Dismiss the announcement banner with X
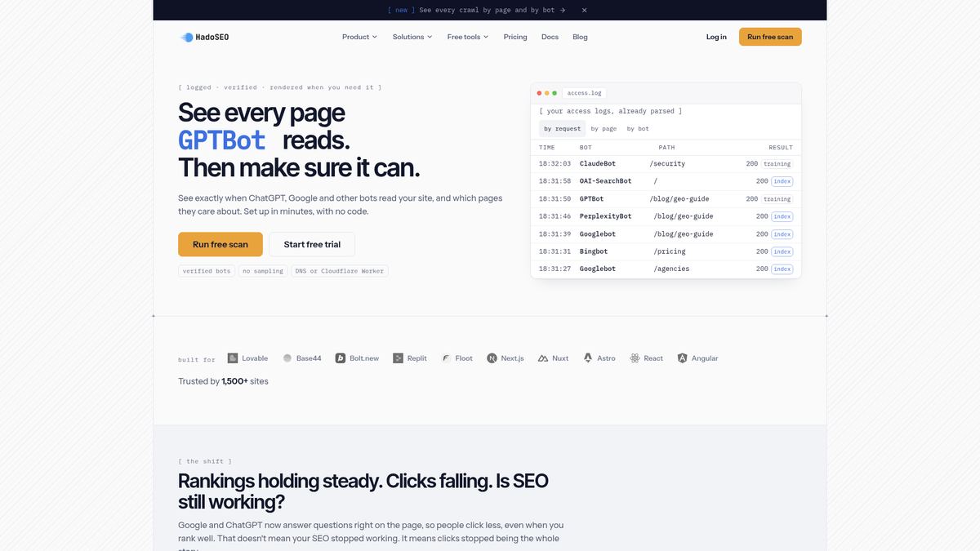The width and height of the screenshot is (980, 551). 584,10
